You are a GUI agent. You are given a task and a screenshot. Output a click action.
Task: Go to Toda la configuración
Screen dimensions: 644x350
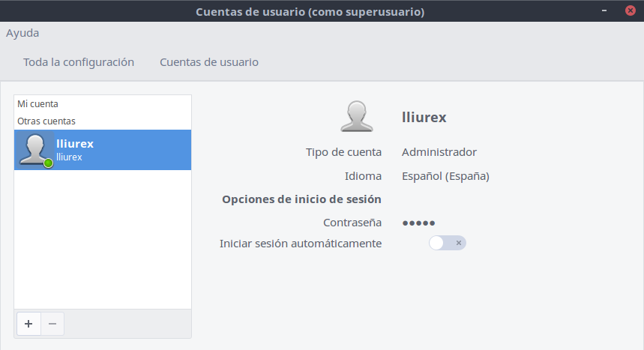coord(79,62)
